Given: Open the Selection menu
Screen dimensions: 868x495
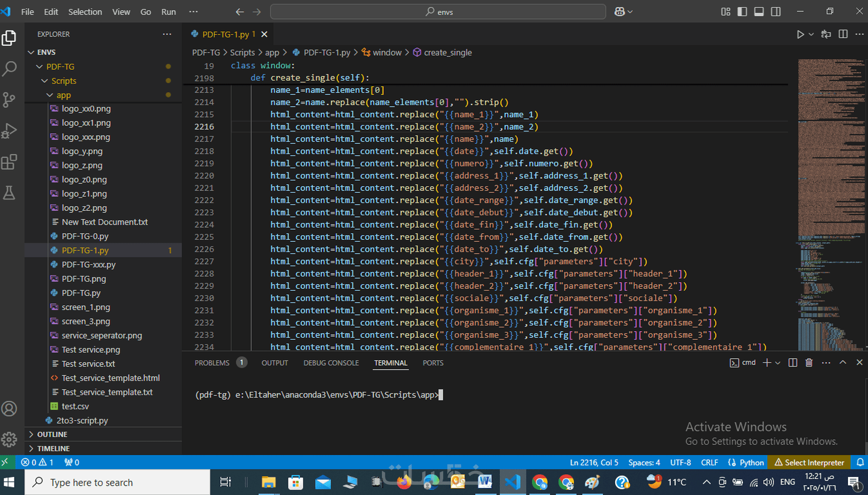Looking at the screenshot, I should tap(85, 12).
